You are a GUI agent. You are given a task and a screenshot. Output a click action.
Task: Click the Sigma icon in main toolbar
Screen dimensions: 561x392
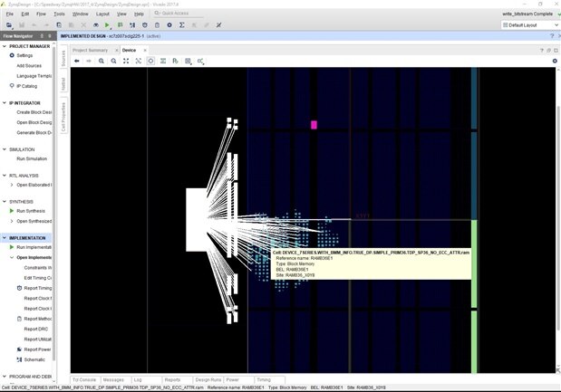point(181,25)
